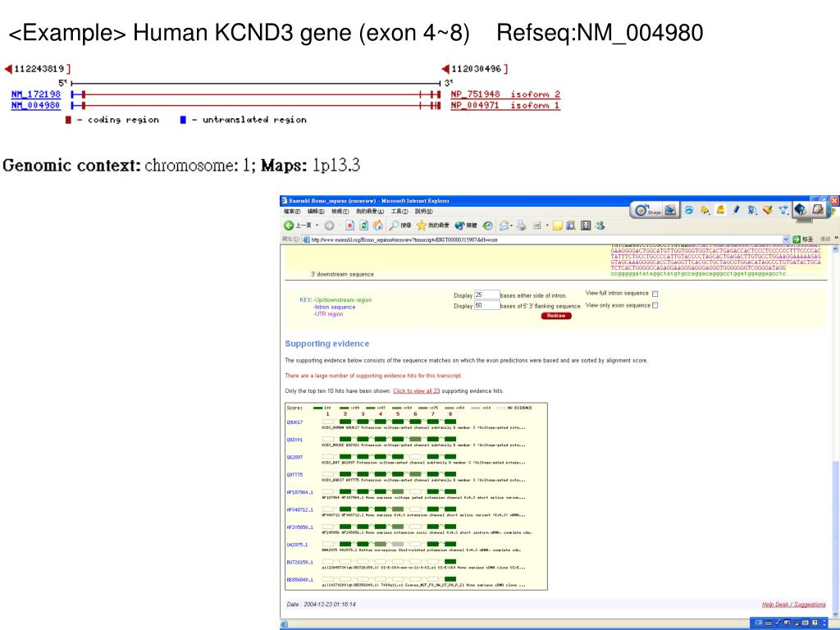Open the Edit button dropdown arrow
Viewport: 840px width, 630px height.
(546, 226)
